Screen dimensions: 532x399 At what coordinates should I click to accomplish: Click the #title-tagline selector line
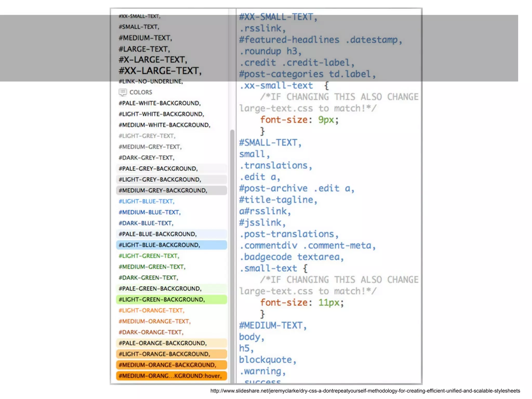(x=278, y=200)
